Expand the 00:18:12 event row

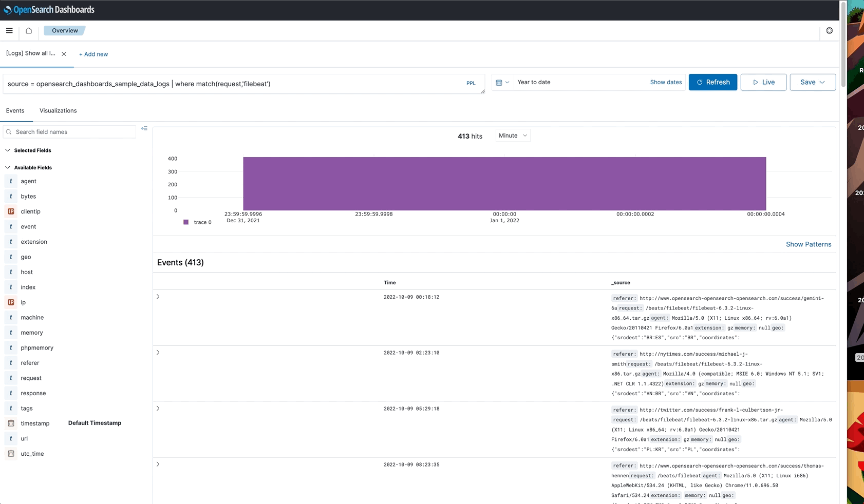pos(158,297)
